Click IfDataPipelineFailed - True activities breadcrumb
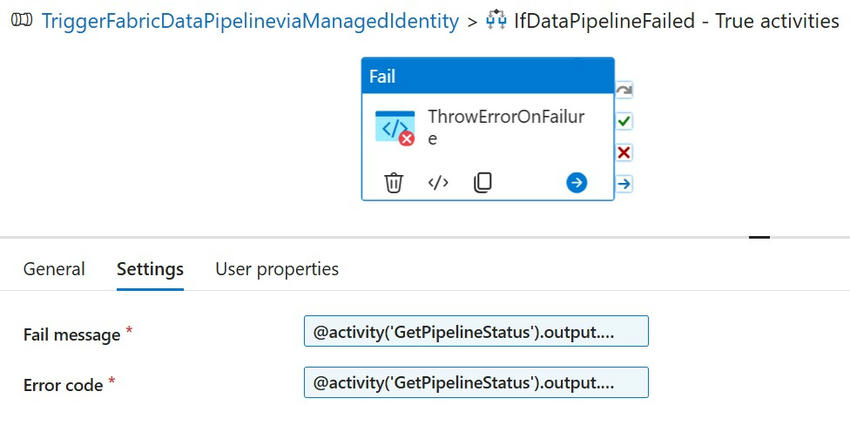 tap(676, 20)
